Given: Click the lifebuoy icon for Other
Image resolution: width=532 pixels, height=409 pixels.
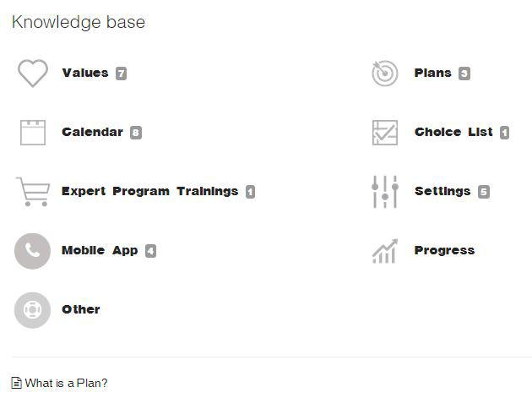Looking at the screenshot, I should click(x=33, y=310).
